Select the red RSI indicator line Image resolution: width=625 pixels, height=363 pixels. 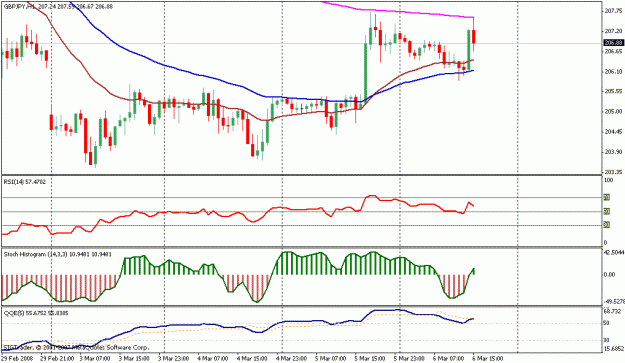(239, 214)
